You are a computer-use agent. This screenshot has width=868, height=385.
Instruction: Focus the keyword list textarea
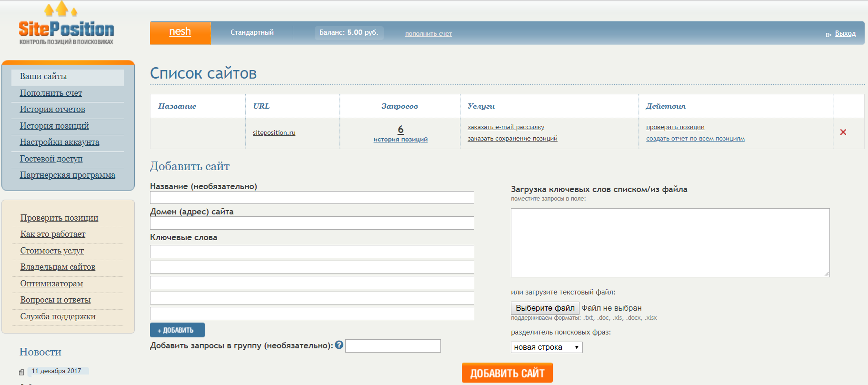click(670, 243)
